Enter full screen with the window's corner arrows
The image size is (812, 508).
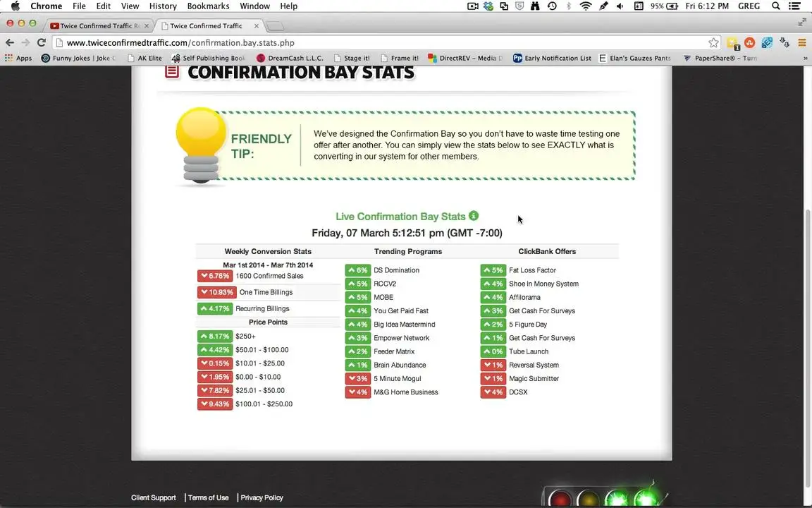[802, 23]
